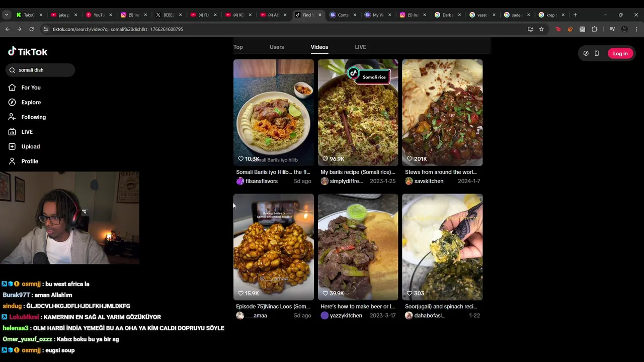Switch to the Dark browser tab
644x362 pixels.
tap(446, 15)
